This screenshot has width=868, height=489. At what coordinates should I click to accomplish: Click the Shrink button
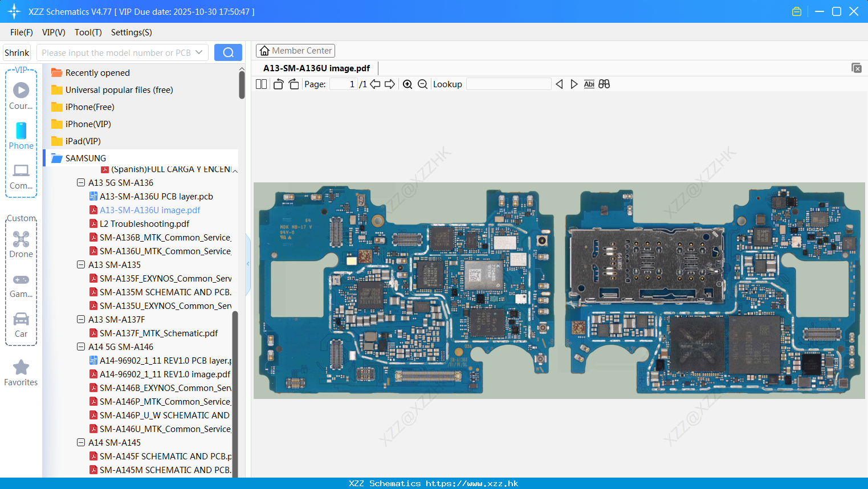17,52
